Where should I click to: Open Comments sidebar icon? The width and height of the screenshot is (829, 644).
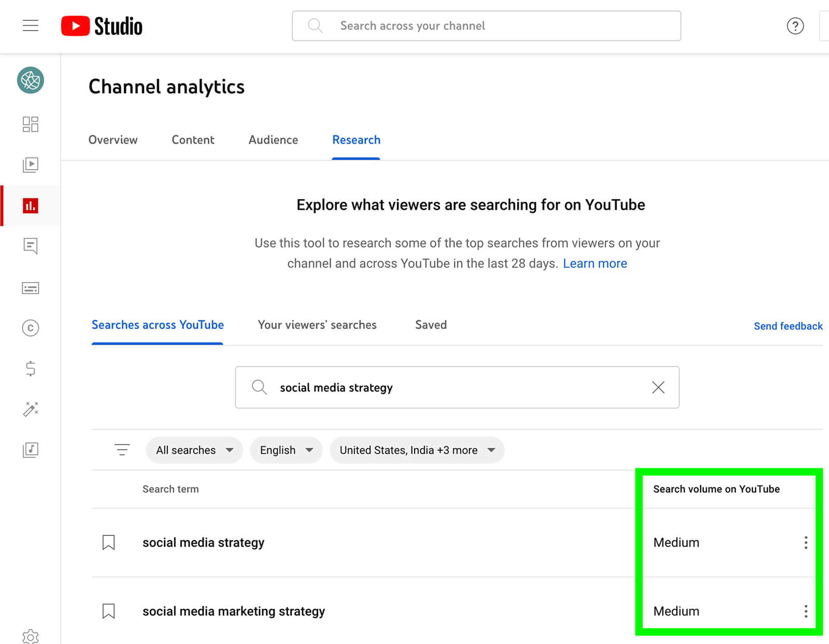(x=31, y=246)
